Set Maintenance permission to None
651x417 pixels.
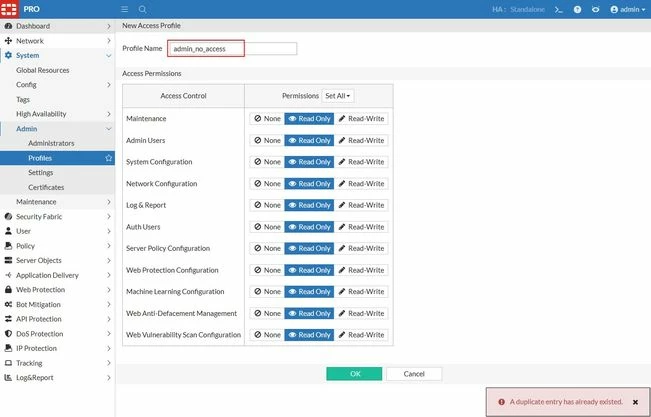(267, 118)
